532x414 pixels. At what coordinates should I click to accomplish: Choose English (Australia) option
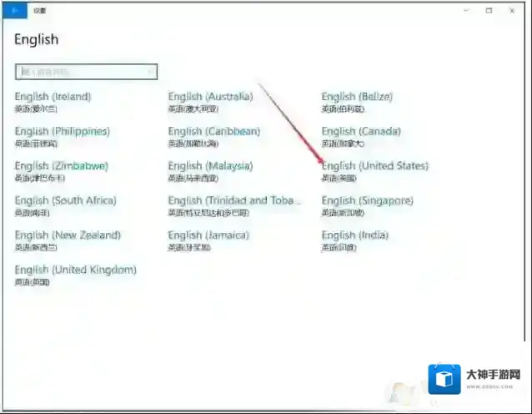click(209, 97)
